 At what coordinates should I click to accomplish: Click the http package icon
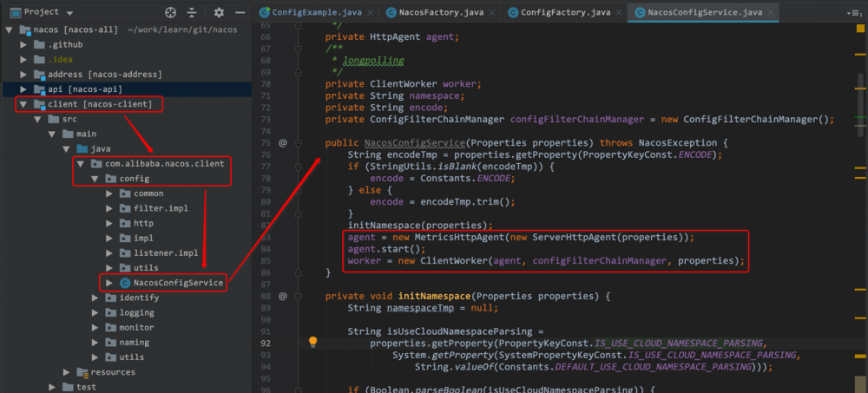(124, 224)
